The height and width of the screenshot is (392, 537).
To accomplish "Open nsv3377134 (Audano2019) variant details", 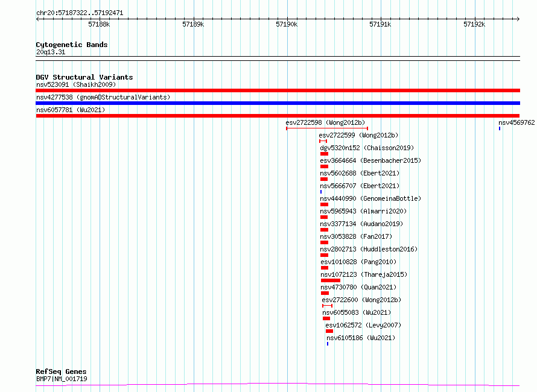I will tap(361, 224).
